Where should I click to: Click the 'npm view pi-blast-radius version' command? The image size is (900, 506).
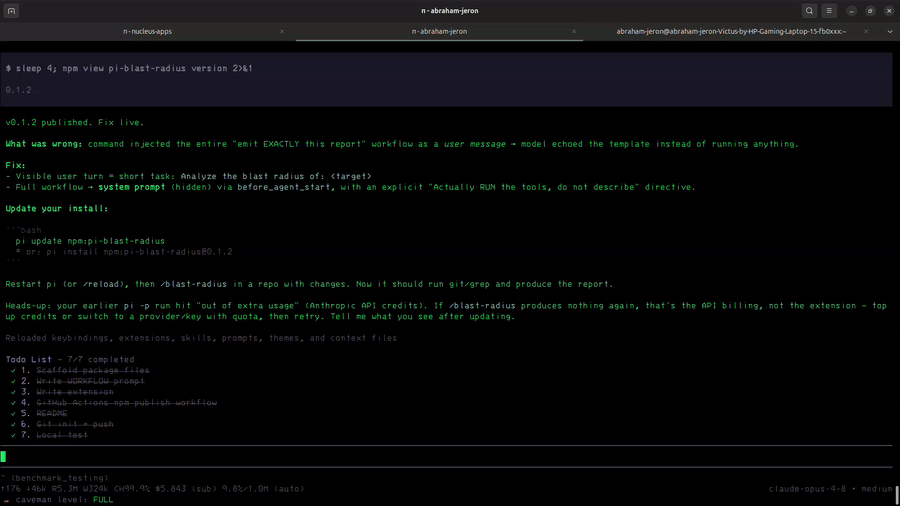(x=157, y=68)
